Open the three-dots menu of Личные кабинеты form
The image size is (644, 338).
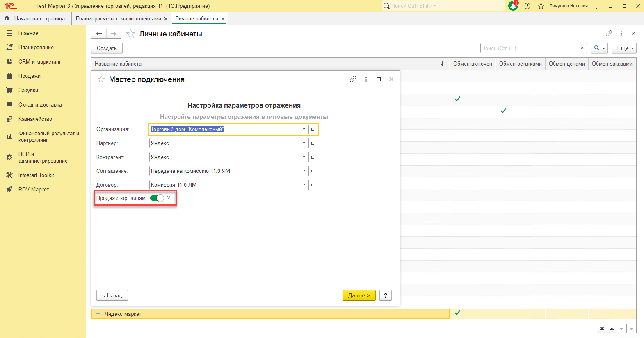point(621,34)
